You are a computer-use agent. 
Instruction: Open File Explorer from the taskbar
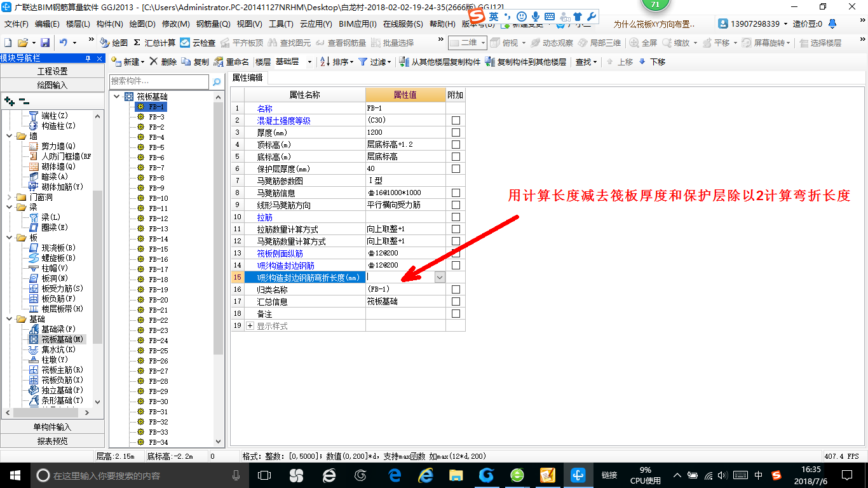pos(454,475)
